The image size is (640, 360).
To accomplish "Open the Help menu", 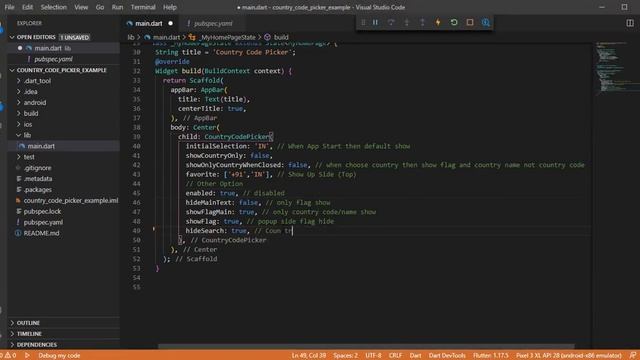I will click(170, 7).
